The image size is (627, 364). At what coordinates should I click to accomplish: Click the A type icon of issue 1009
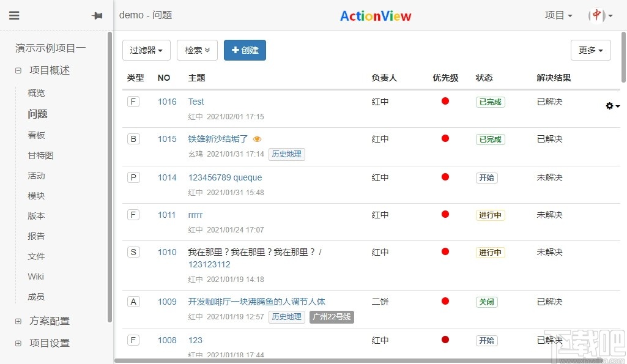(133, 302)
